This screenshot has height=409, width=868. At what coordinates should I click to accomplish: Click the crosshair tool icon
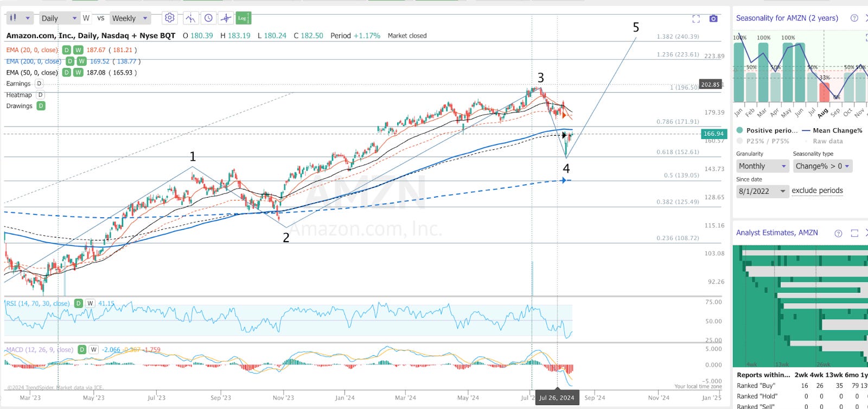point(226,18)
